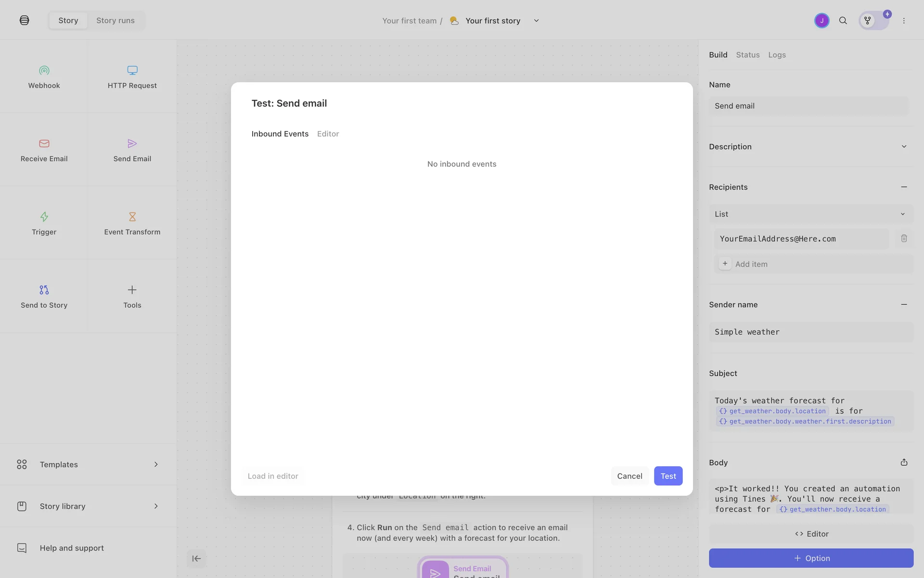
Task: Click the Event Transform hourglass icon
Action: click(x=132, y=217)
